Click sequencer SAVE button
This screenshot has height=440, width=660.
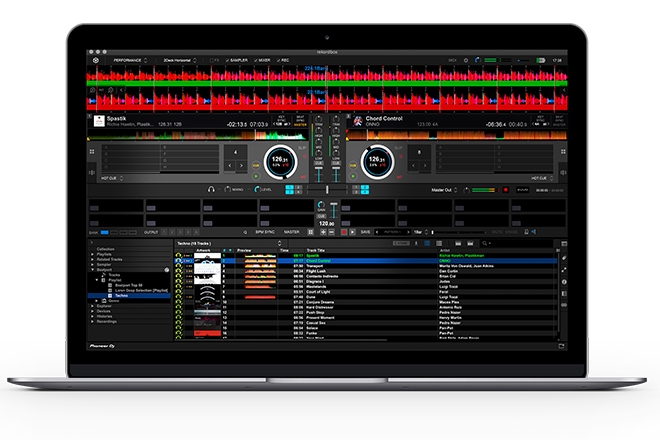(365, 232)
